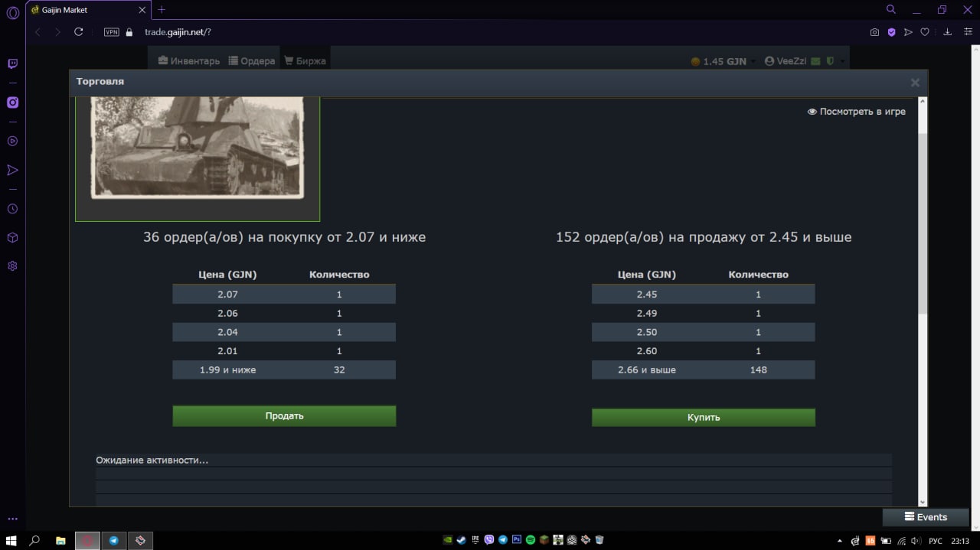Open the Events panel button

coord(926,517)
